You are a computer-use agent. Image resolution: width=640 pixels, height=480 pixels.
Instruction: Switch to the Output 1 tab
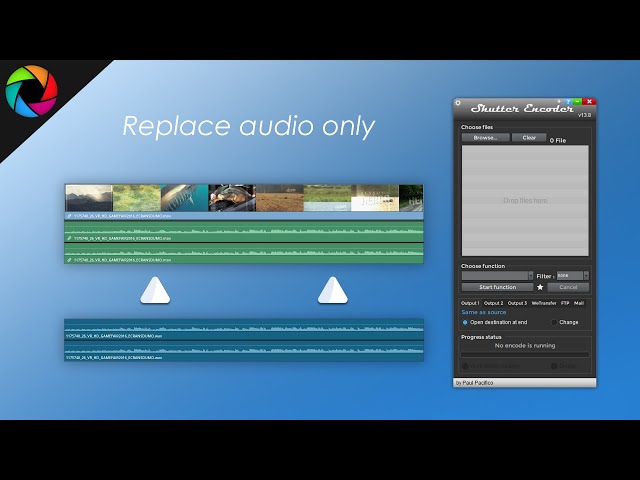(470, 303)
